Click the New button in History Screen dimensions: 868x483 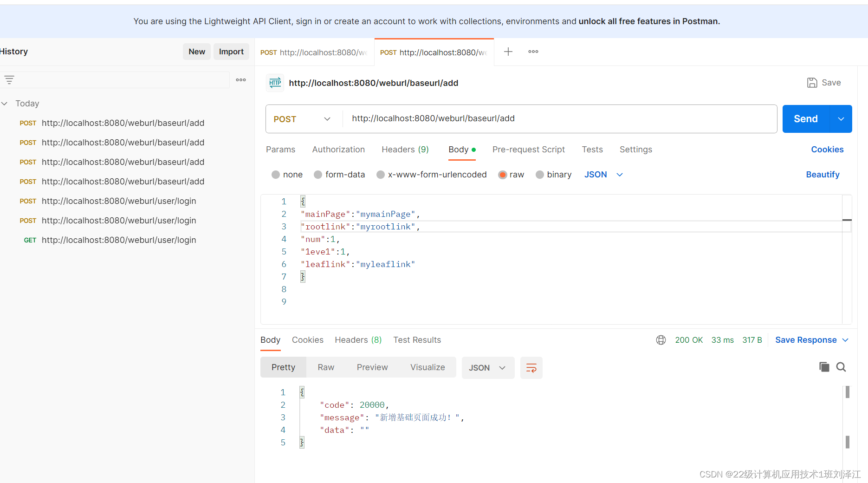(x=197, y=52)
